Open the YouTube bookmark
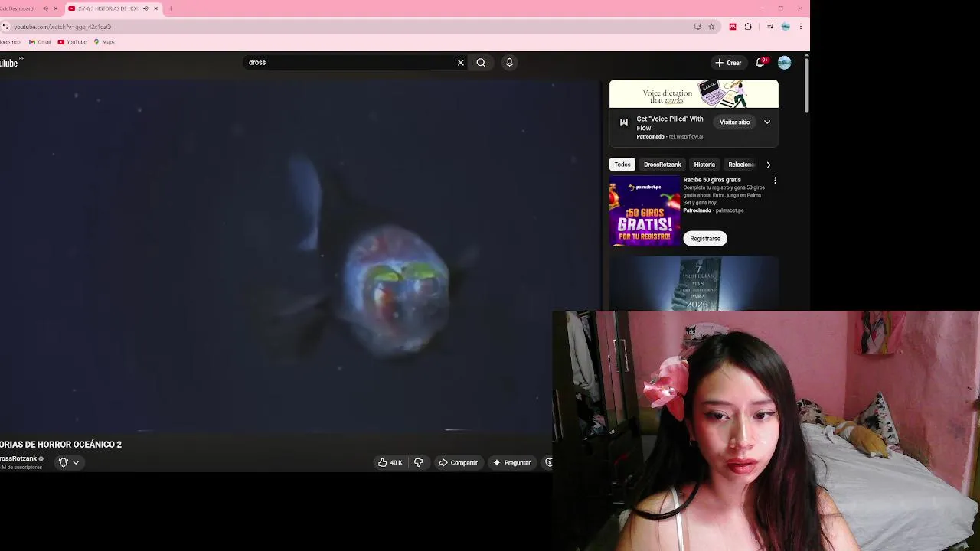 point(72,42)
